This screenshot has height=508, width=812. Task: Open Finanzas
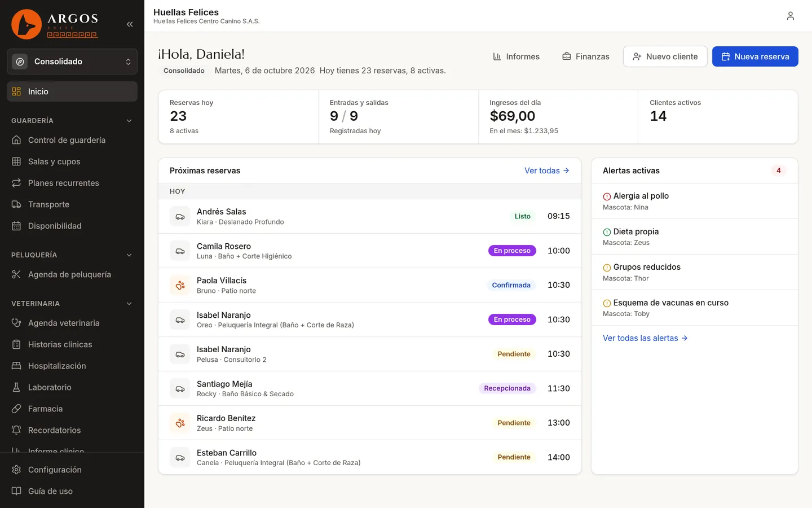point(586,56)
